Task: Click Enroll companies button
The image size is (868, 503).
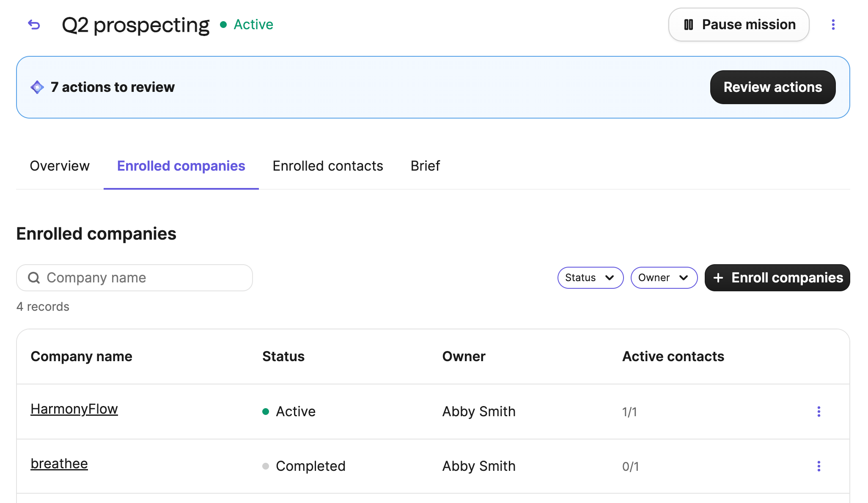Action: click(x=777, y=278)
